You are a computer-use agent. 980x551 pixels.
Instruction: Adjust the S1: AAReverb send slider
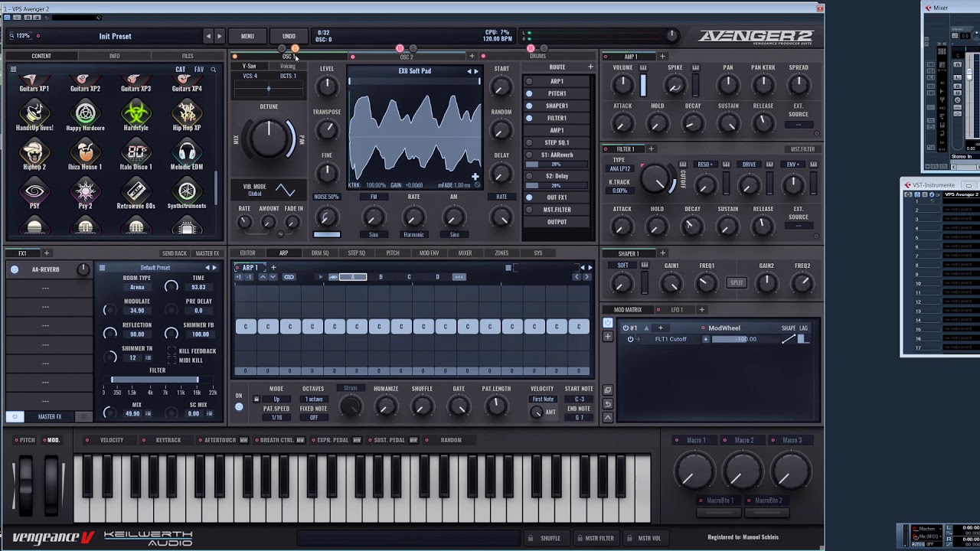tap(557, 165)
